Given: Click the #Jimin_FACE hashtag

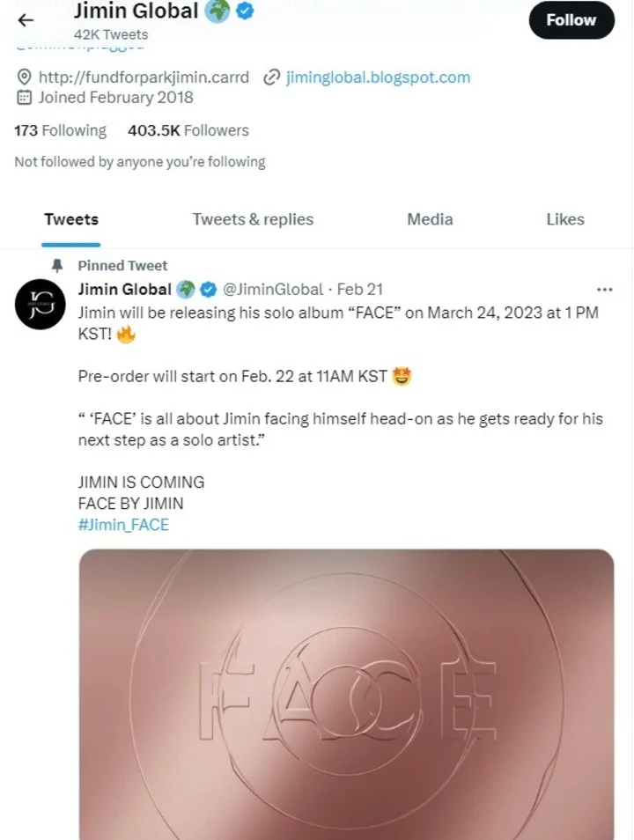Looking at the screenshot, I should pos(123,525).
